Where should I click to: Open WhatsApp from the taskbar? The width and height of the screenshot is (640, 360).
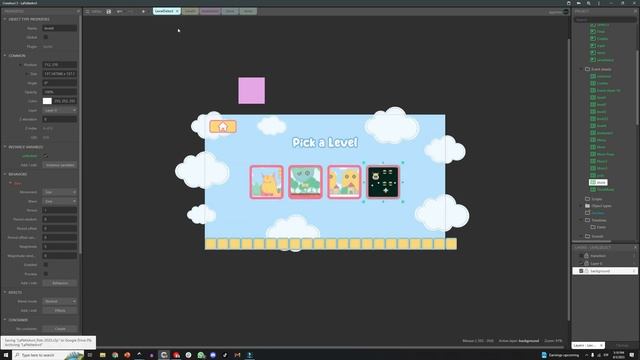click(201, 355)
